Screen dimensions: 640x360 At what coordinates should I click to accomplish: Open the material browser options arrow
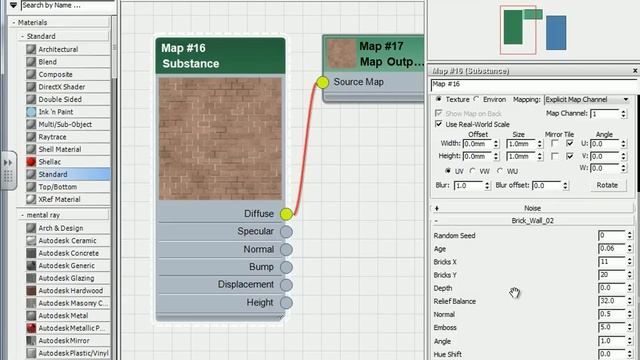pos(13,5)
